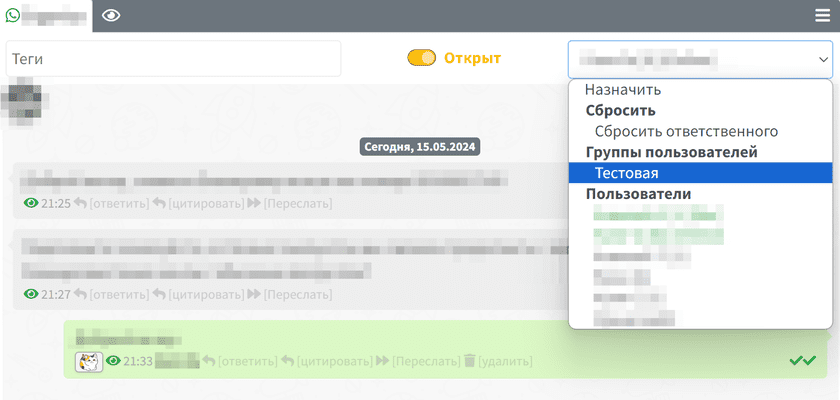Screen dimensions: 840x400
Task: Reply to the 21:27 message via [ответить]
Action: point(119,295)
